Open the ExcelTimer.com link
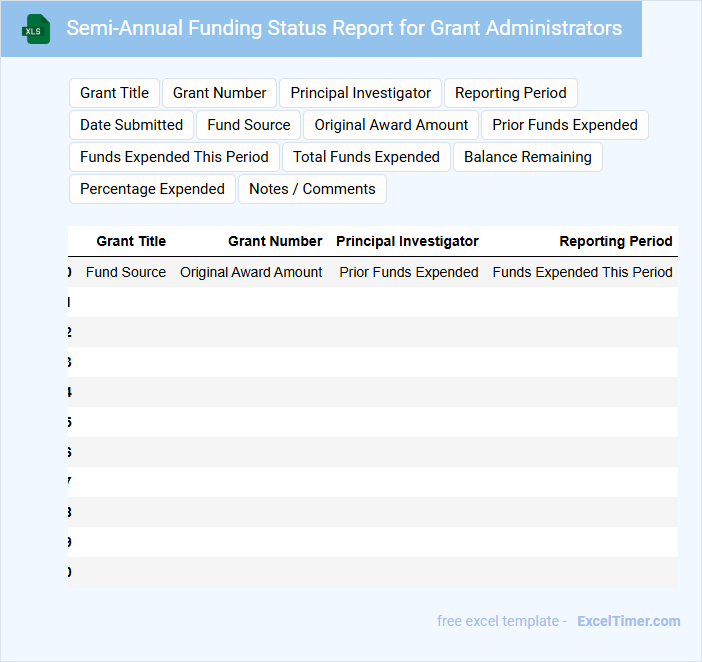702x662 pixels. (628, 621)
